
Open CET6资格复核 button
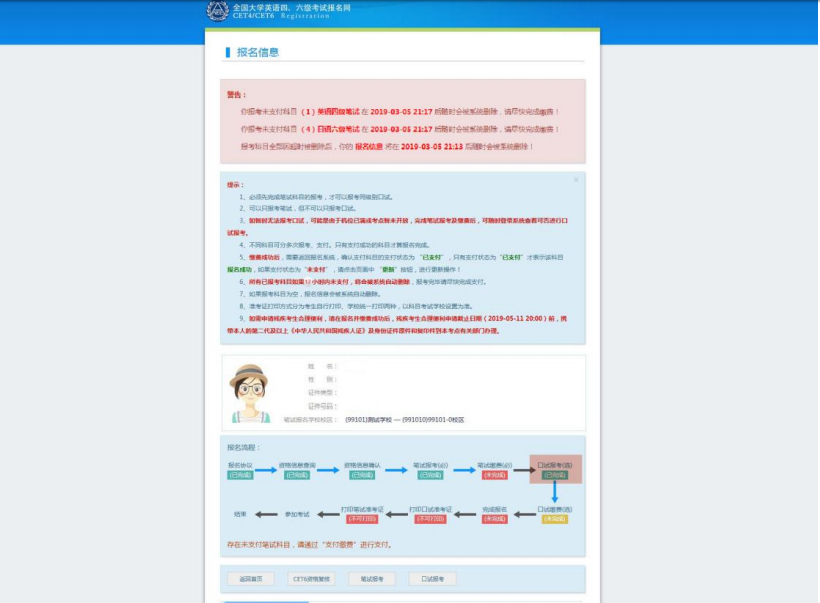point(311,578)
